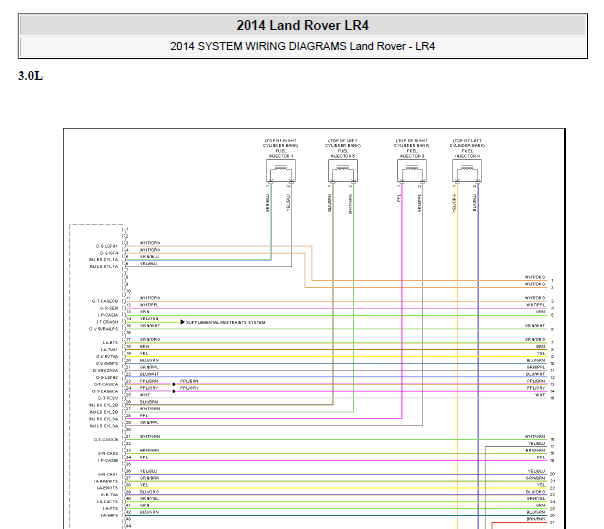Screen dimensions: 604x529
Task: Click the Fuel Injector 1 caption text
Action: pyautogui.click(x=281, y=148)
